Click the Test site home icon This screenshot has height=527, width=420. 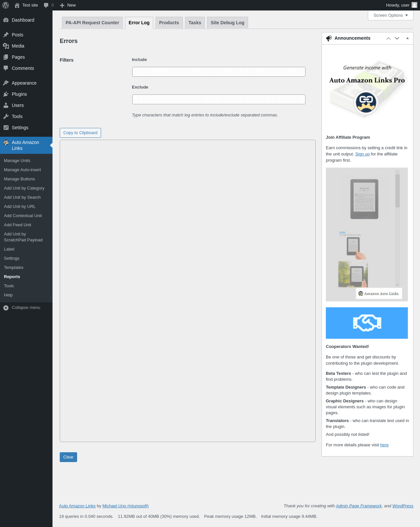pyautogui.click(x=17, y=5)
